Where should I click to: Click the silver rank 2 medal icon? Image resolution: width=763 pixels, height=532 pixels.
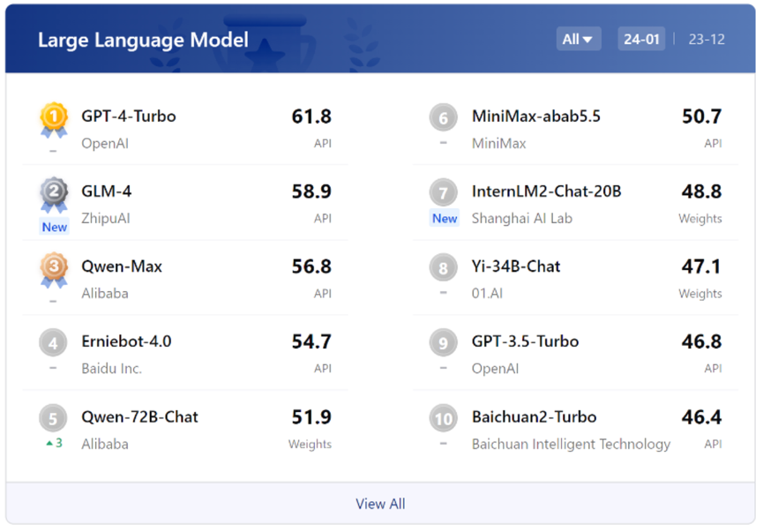(54, 195)
